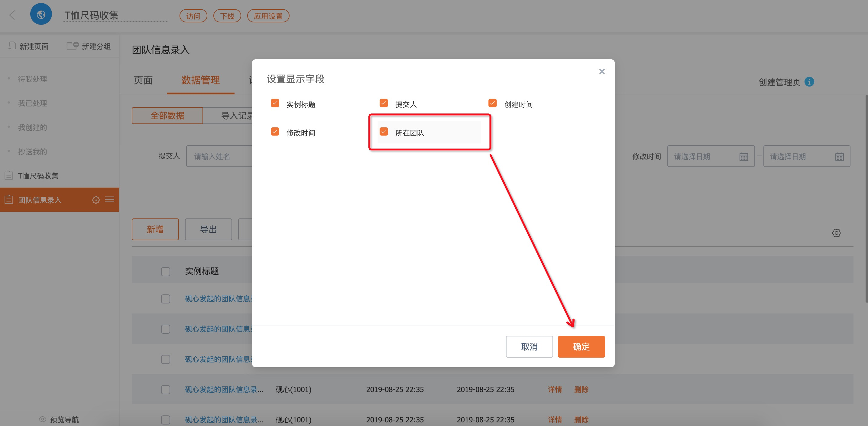Click the blue info icon beside 创建管理页

pos(809,82)
